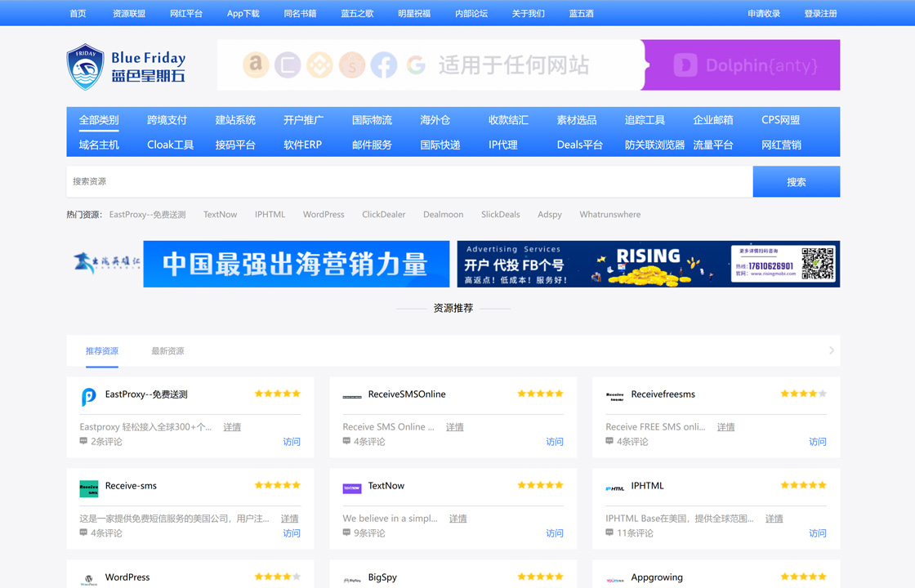Select the Cloak工具 category
Screen dimensions: 915x588
[171, 145]
